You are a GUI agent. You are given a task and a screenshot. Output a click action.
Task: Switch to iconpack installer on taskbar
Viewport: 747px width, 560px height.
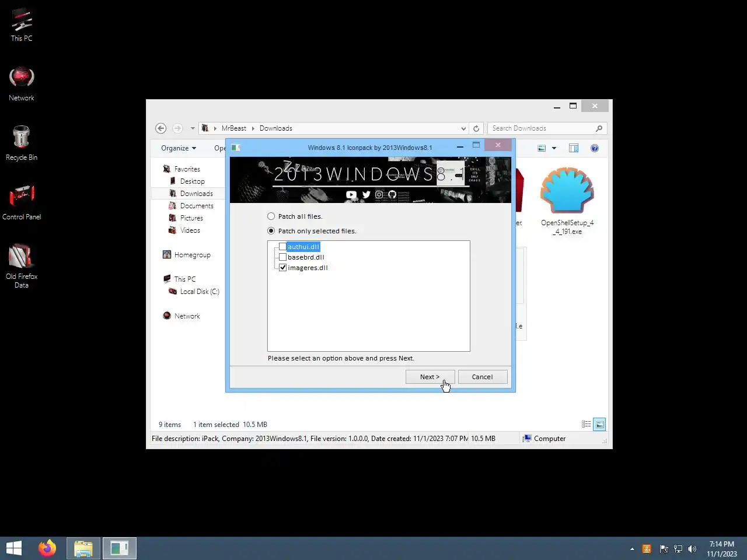click(x=120, y=548)
